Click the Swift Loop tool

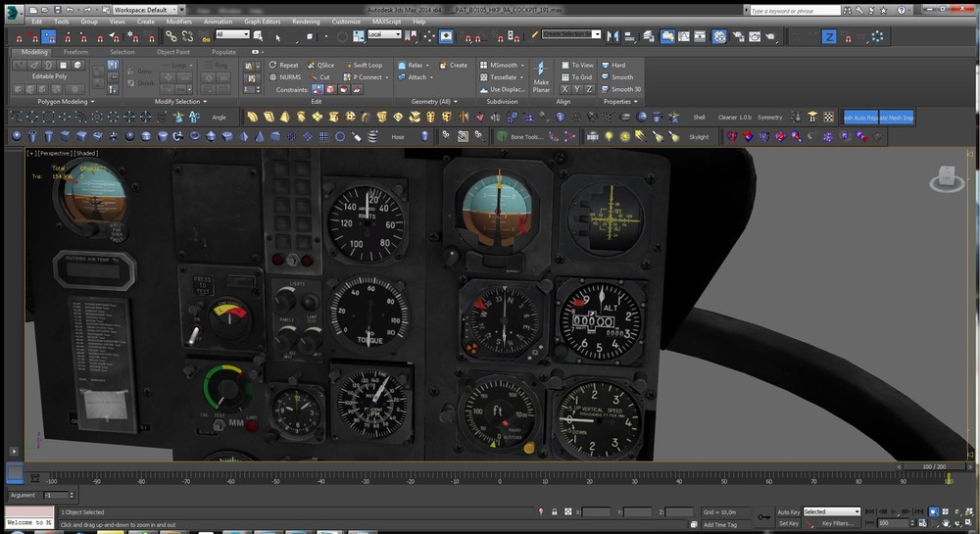pyautogui.click(x=364, y=66)
